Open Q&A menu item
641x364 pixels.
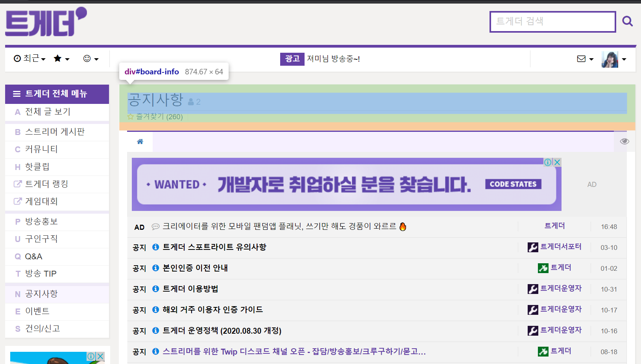pyautogui.click(x=57, y=257)
